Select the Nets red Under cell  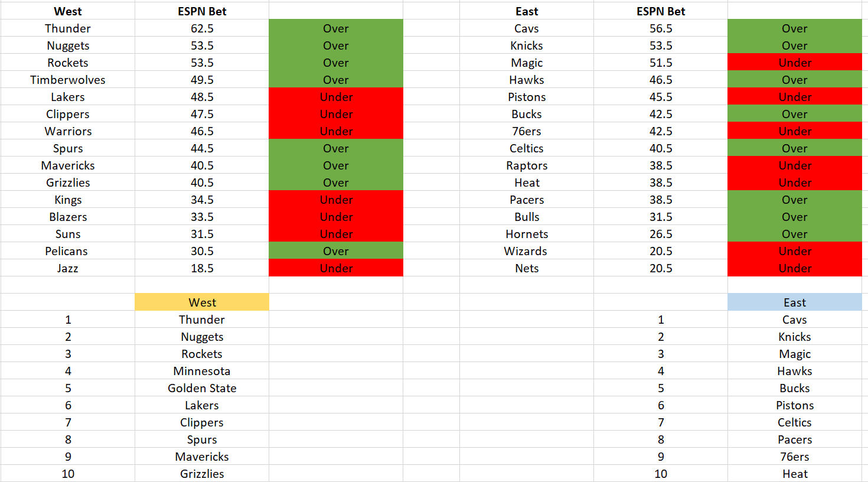tap(794, 268)
